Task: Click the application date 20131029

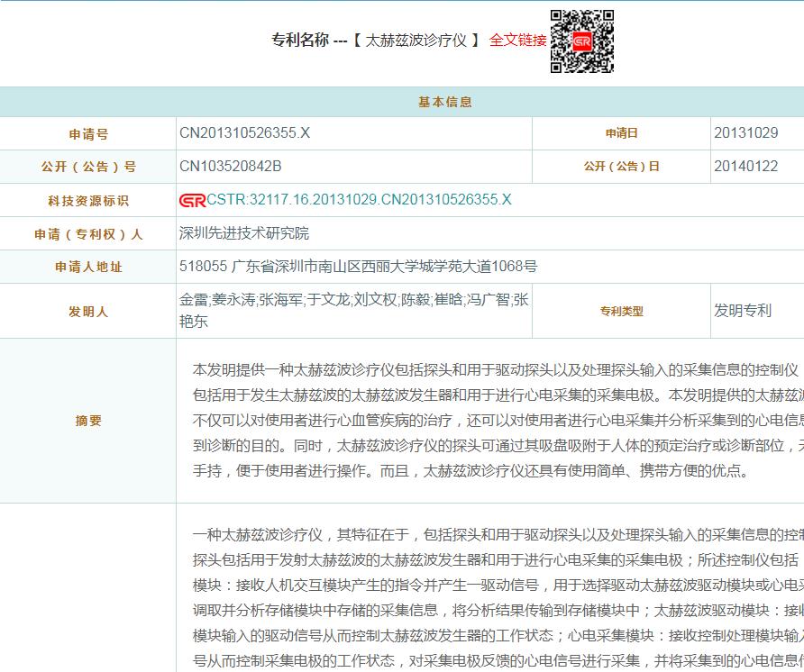Action: pyautogui.click(x=745, y=133)
